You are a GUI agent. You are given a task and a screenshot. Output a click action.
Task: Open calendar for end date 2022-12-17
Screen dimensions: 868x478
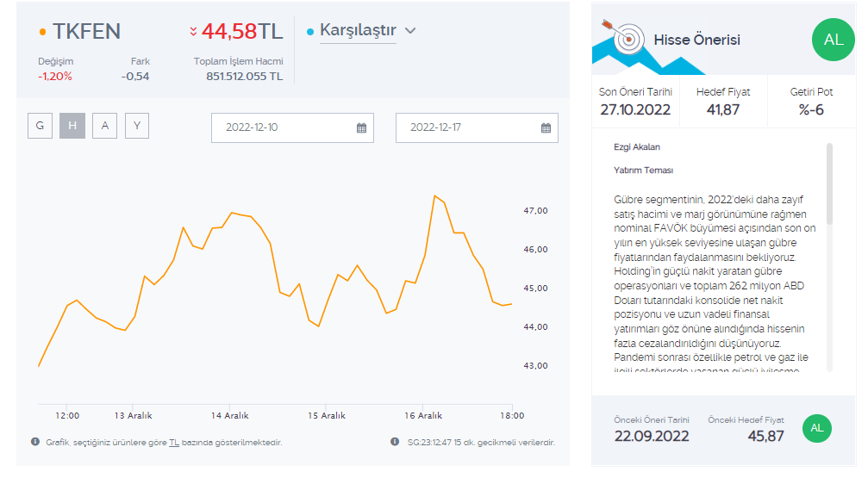[546, 127]
